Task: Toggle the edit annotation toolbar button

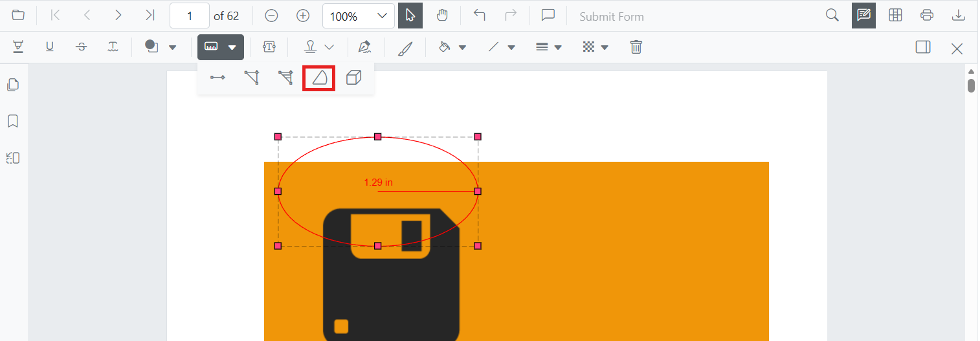Action: click(863, 16)
